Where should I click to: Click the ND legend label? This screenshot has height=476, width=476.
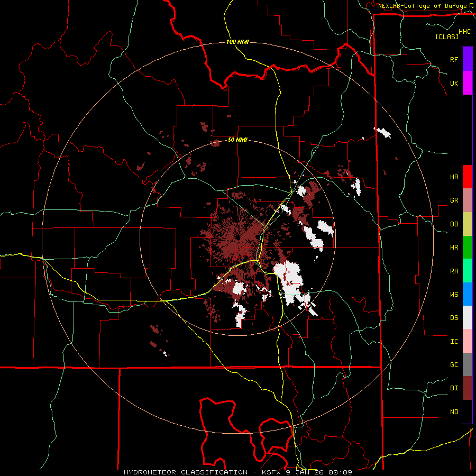coord(454,412)
